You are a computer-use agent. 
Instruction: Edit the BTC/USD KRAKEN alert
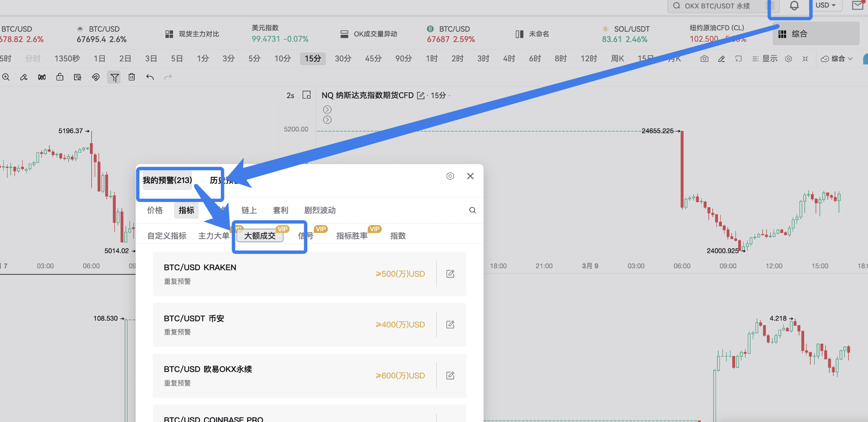coord(450,274)
